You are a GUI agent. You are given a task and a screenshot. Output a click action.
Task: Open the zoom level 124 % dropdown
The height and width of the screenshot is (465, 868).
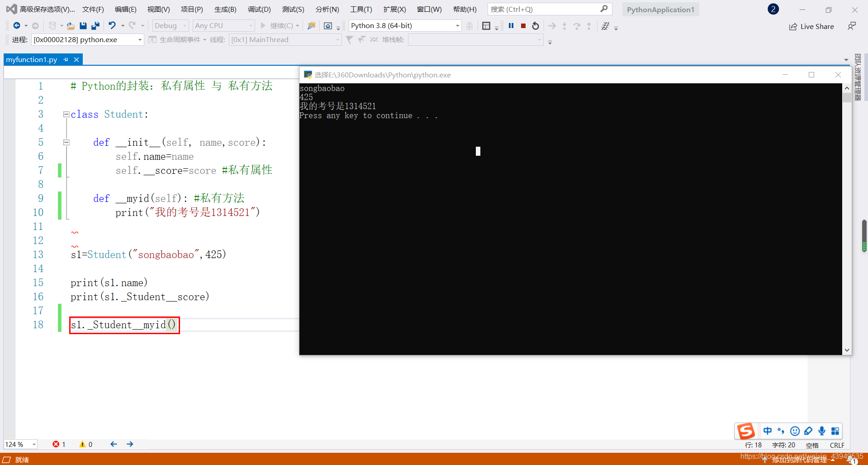pos(21,444)
